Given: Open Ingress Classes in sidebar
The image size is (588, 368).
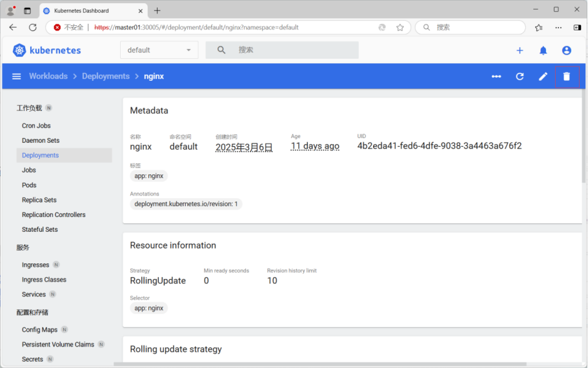Looking at the screenshot, I should click(44, 280).
